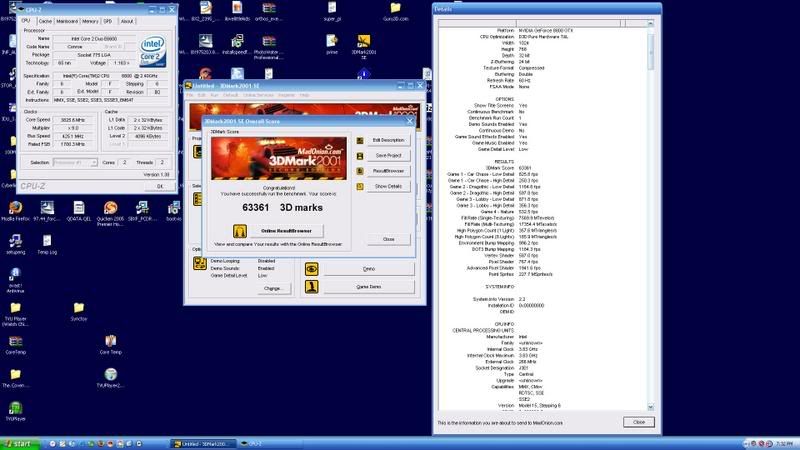Click NVIDIA GeForce 8800 GTX platform value

tap(545, 31)
